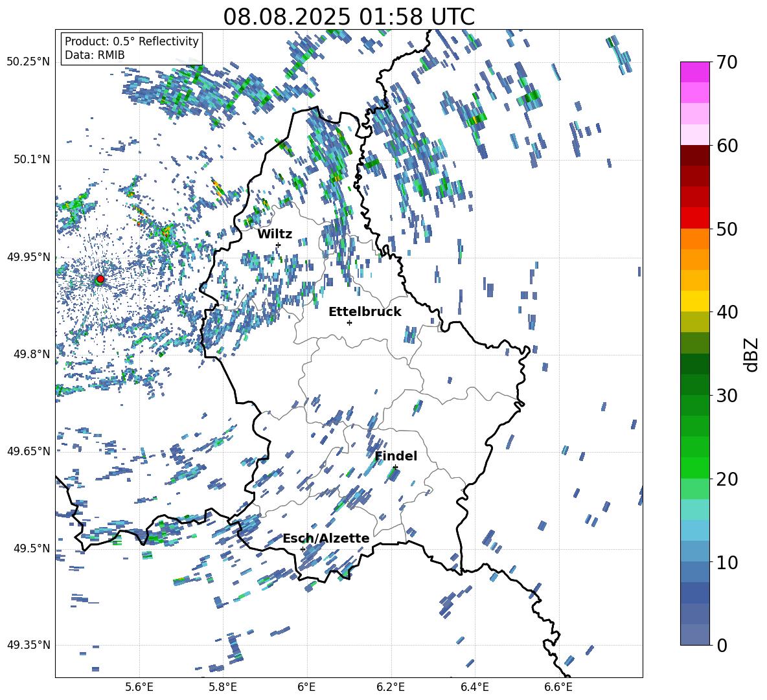Click the 30 tick on colorbar
Screen dimensions: 767x700
coord(727,396)
